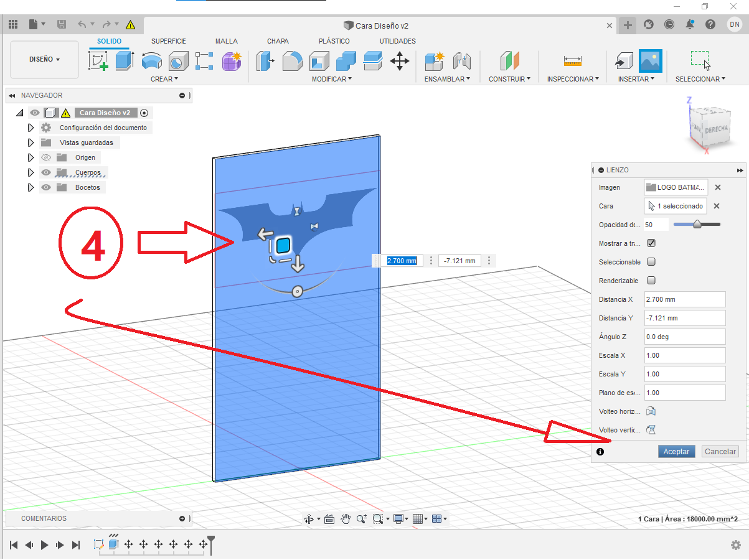Hide the Cuerpos folder
Viewport: 749px width, 560px height.
(x=45, y=172)
